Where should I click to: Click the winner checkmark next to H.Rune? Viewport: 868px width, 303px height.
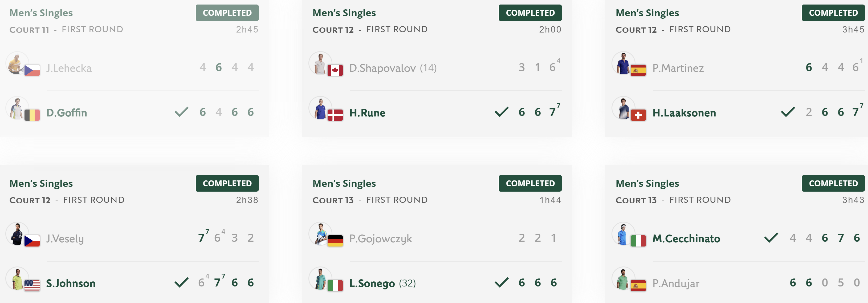502,112
